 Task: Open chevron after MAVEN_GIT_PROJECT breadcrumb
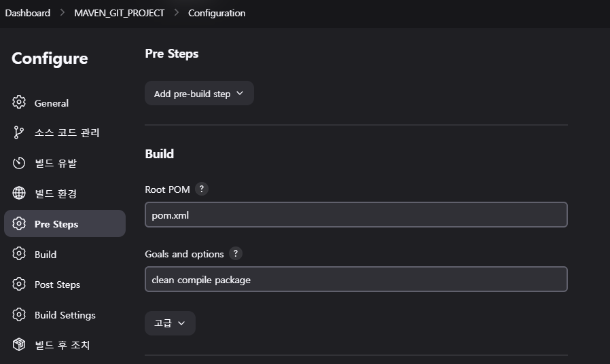[x=176, y=13]
